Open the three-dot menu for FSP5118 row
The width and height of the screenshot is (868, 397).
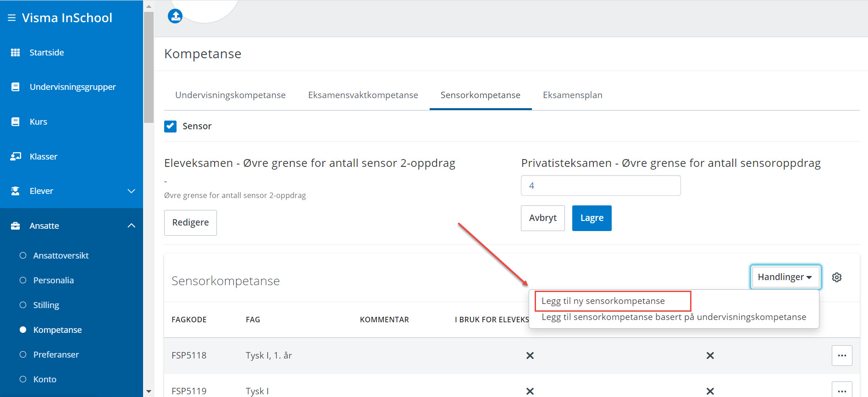[x=842, y=355]
